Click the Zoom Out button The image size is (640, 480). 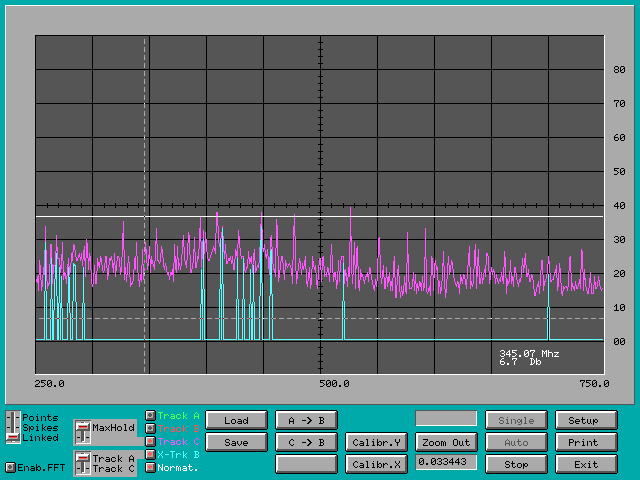point(446,442)
